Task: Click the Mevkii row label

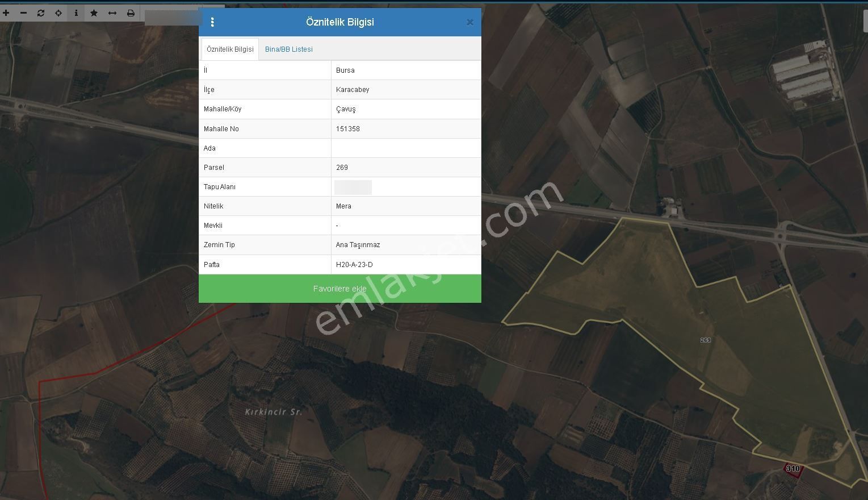Action: click(x=213, y=226)
